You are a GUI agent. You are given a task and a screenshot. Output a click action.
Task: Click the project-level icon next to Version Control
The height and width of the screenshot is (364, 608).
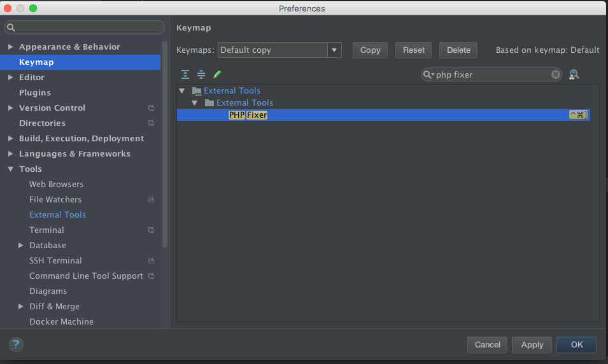[151, 108]
